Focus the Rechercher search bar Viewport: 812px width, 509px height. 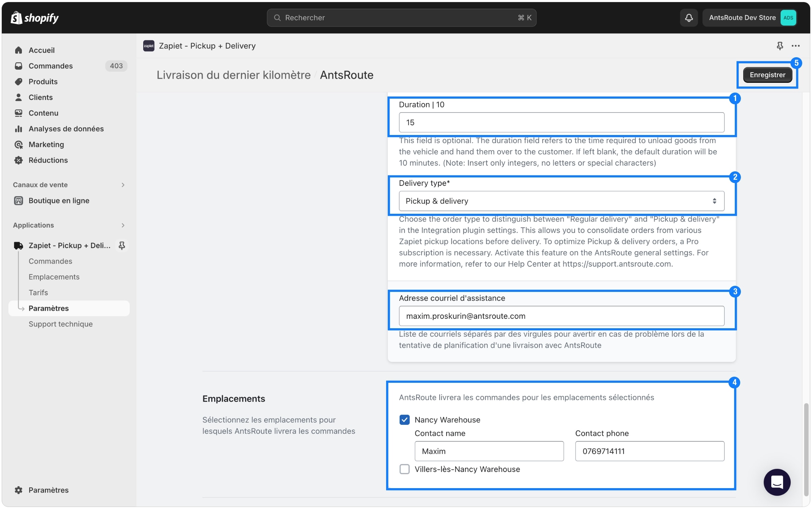401,18
